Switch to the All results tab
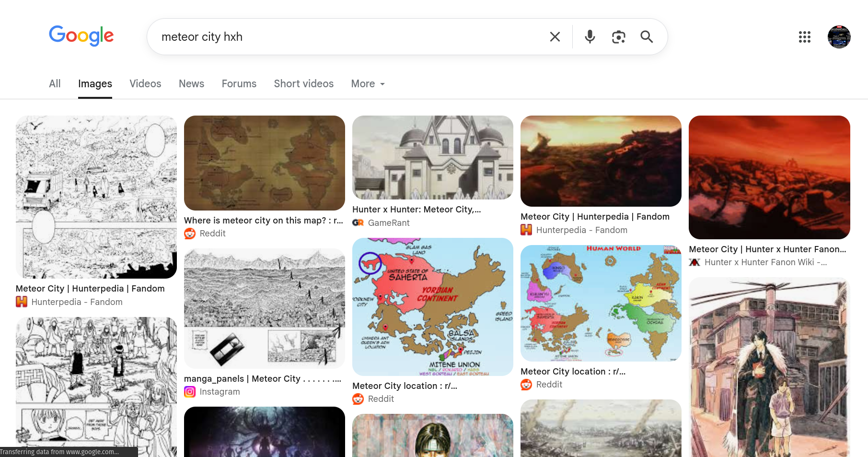 pos(55,84)
